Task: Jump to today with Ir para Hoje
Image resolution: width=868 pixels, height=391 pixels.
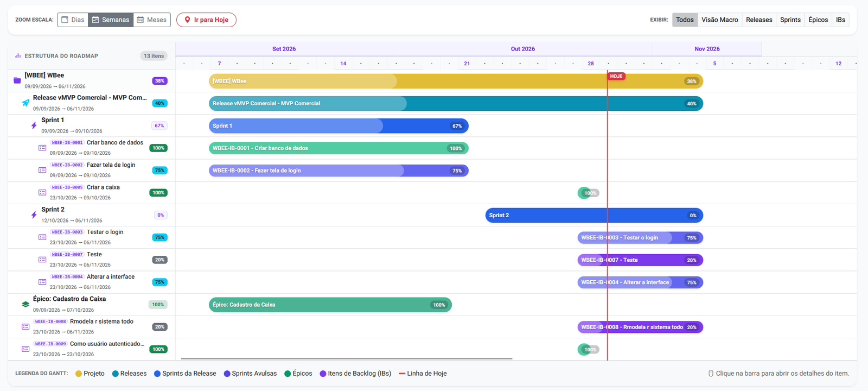Action: pyautogui.click(x=206, y=20)
